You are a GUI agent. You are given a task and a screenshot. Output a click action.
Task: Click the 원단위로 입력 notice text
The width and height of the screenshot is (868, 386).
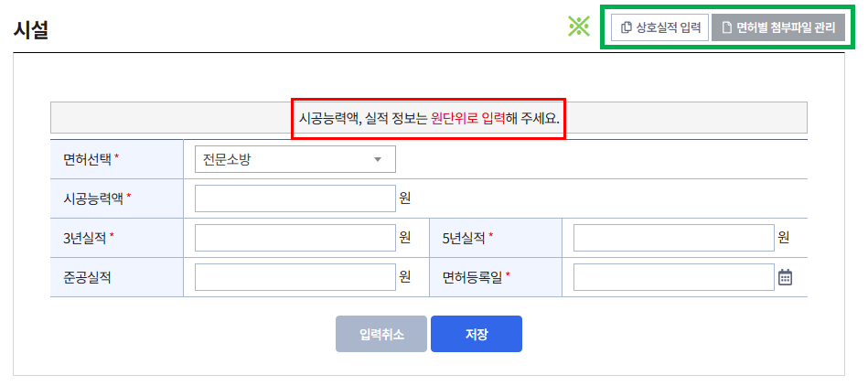[x=467, y=118]
